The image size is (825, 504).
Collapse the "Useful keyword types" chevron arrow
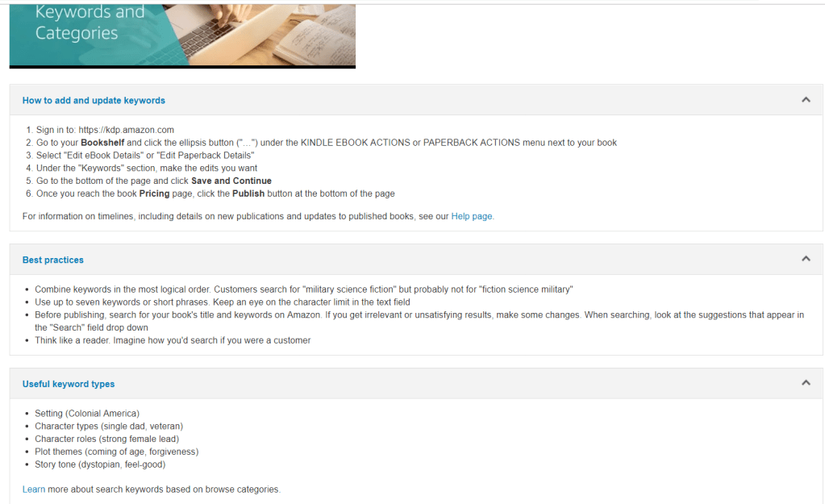point(805,383)
